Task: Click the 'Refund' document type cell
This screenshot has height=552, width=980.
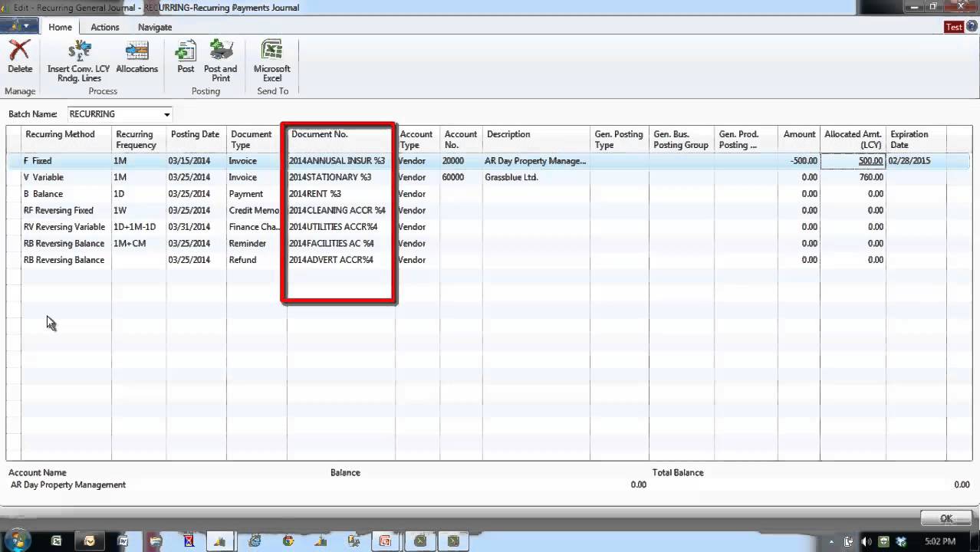Action: (257, 260)
